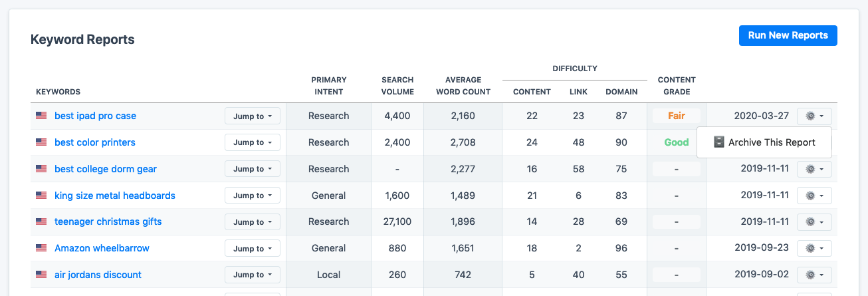868x296 pixels.
Task: Click US flag beside best college dorm gear
Action: click(x=41, y=169)
